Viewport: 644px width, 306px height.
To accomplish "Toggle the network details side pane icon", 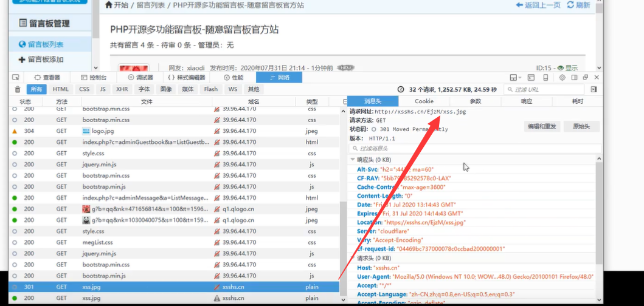I will 594,89.
